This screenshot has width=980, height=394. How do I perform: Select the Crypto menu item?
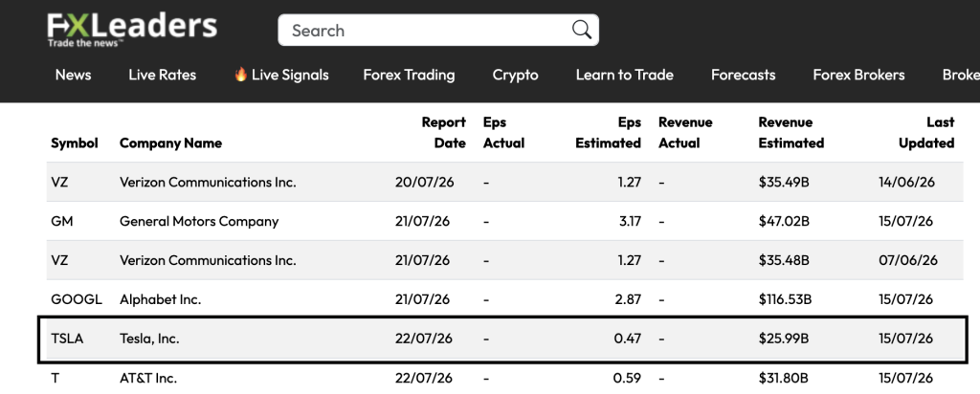515,75
